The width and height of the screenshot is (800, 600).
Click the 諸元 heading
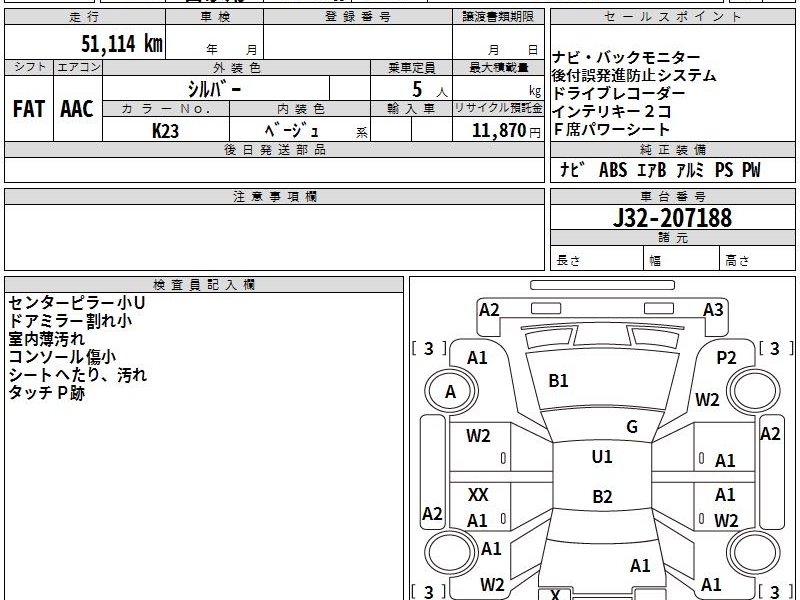click(x=673, y=237)
